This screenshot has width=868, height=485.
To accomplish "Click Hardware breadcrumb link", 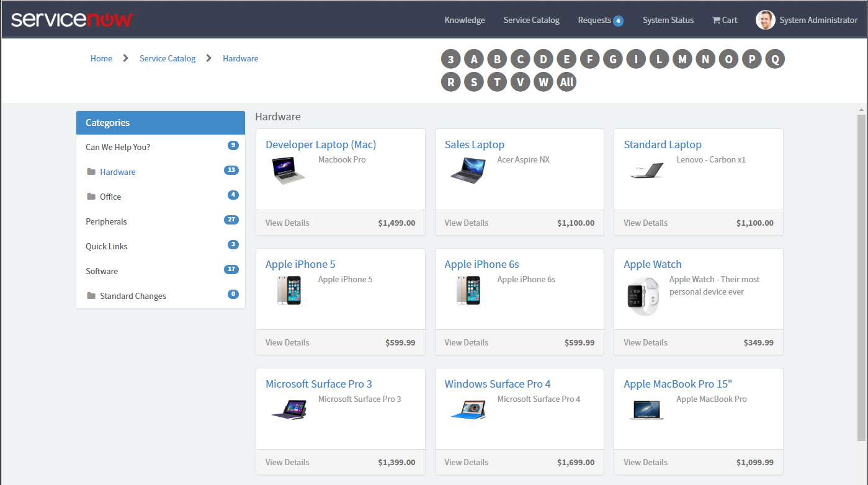I will [x=241, y=58].
